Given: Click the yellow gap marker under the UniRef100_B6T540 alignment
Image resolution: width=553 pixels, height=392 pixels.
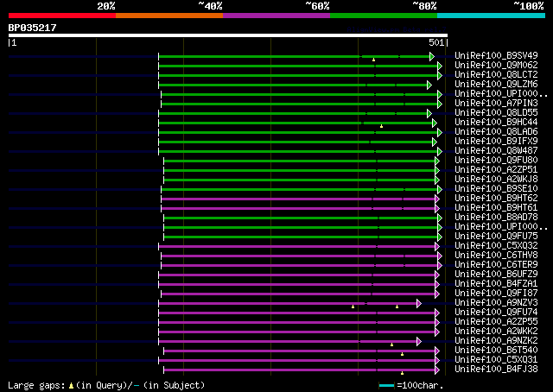Looking at the screenshot, I should click(402, 354).
